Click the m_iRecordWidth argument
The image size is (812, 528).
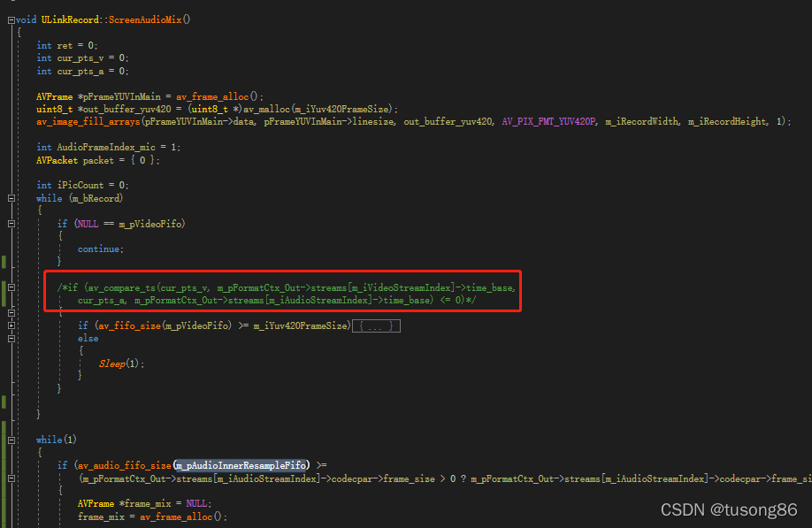[x=641, y=122]
